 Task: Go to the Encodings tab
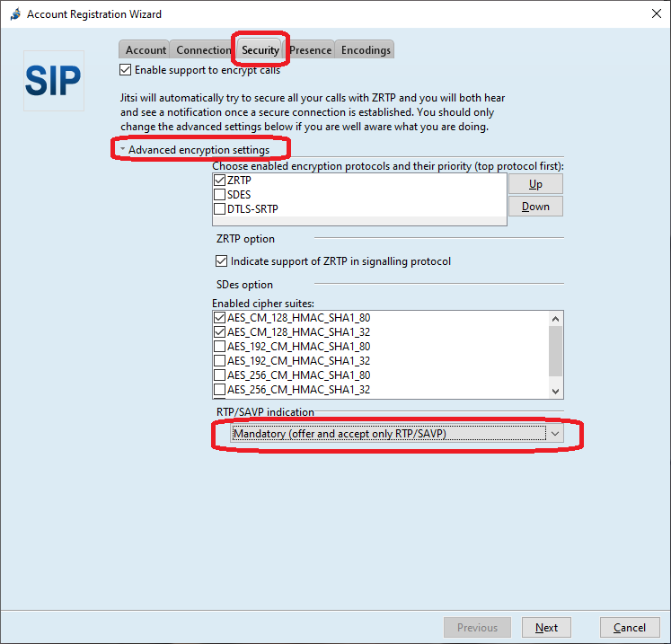[x=366, y=50]
